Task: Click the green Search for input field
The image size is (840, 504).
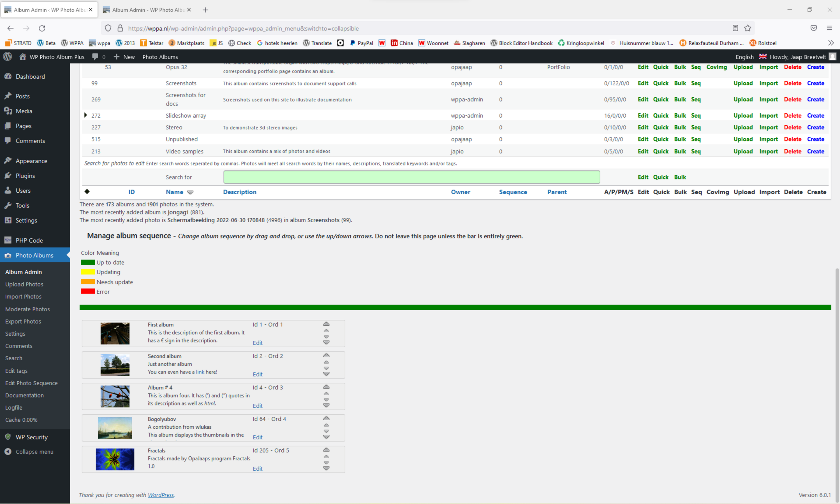Action: pos(411,177)
